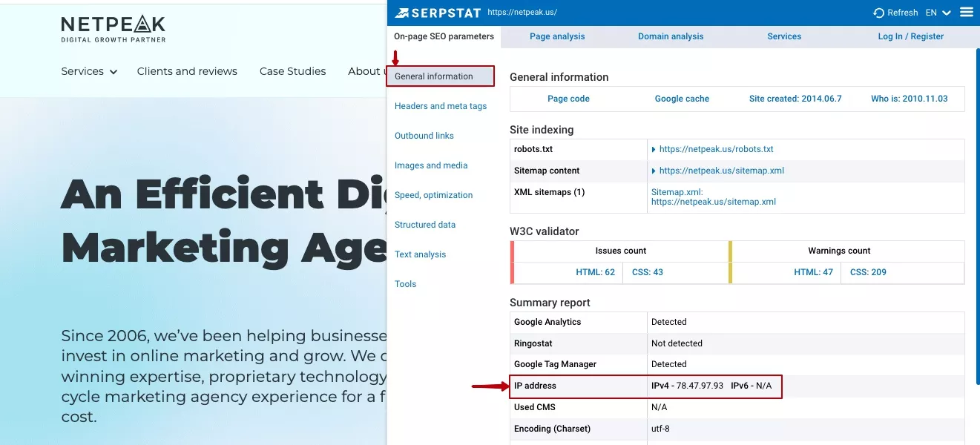Switch to the Domain analysis tab
Screen dimensions: 980x445
(671, 36)
